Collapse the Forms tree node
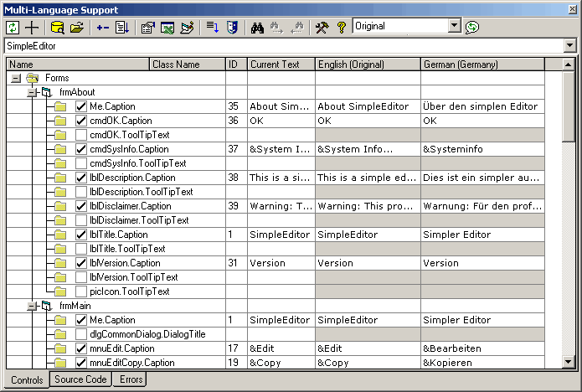The height and width of the screenshot is (392, 582). 16,78
